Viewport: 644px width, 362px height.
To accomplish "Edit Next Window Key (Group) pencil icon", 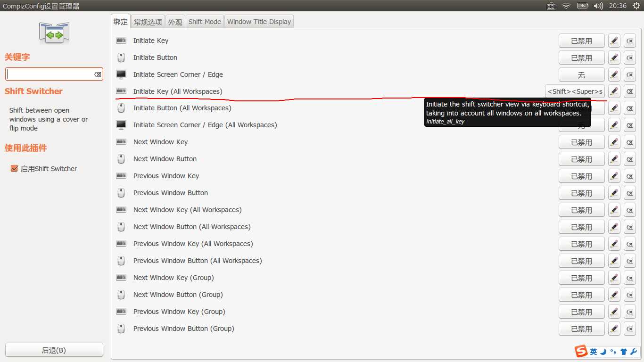I will (614, 278).
